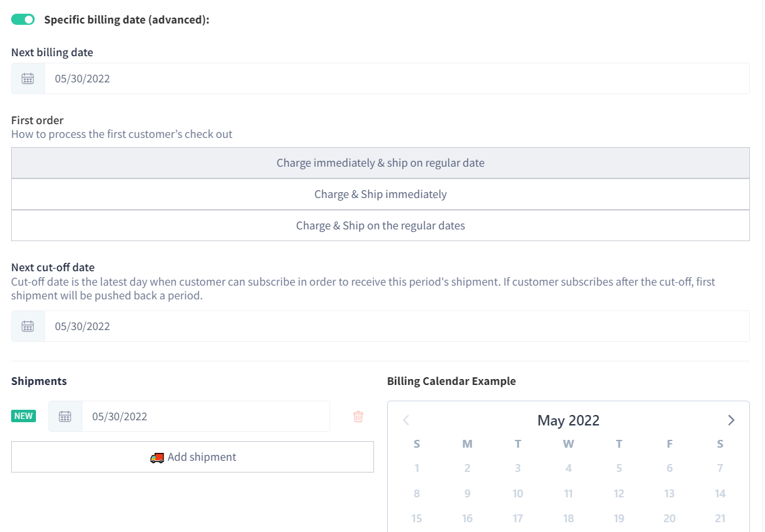765x532 pixels.
Task: Click calendar icon beside Next billing date
Action: tap(28, 78)
